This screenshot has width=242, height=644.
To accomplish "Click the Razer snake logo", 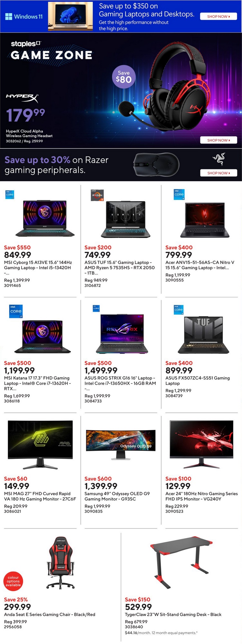I will click(219, 159).
